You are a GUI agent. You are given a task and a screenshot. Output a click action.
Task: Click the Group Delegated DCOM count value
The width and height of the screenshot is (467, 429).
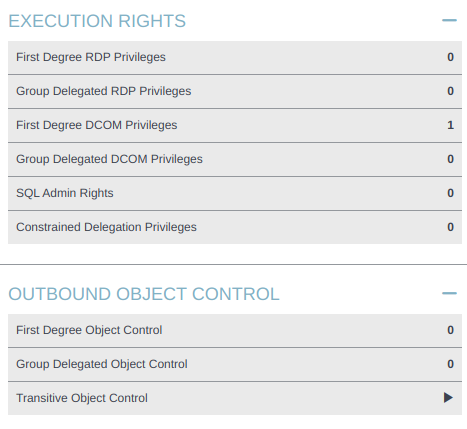450,159
